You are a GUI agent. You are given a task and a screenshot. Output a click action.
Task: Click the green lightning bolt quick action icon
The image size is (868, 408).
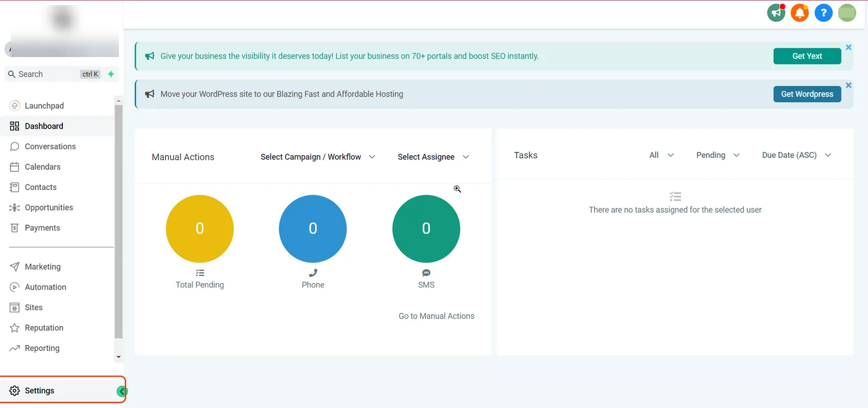coord(111,74)
